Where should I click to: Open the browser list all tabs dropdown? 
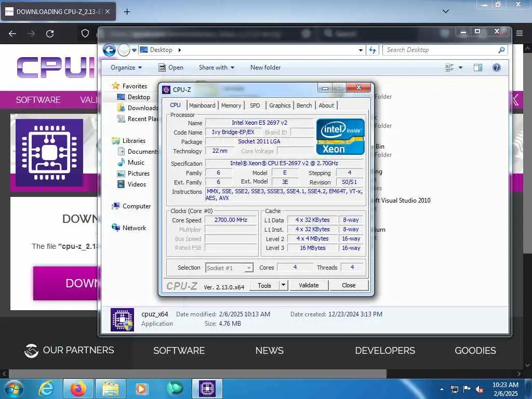pyautogui.click(x=446, y=11)
